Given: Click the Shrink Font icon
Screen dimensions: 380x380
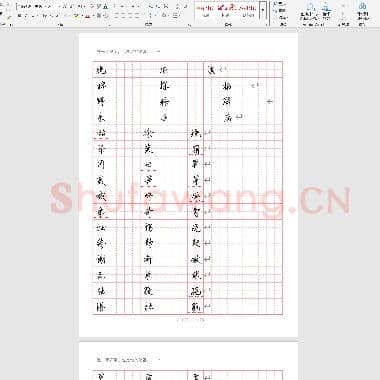Looking at the screenshot, I should point(72,6).
